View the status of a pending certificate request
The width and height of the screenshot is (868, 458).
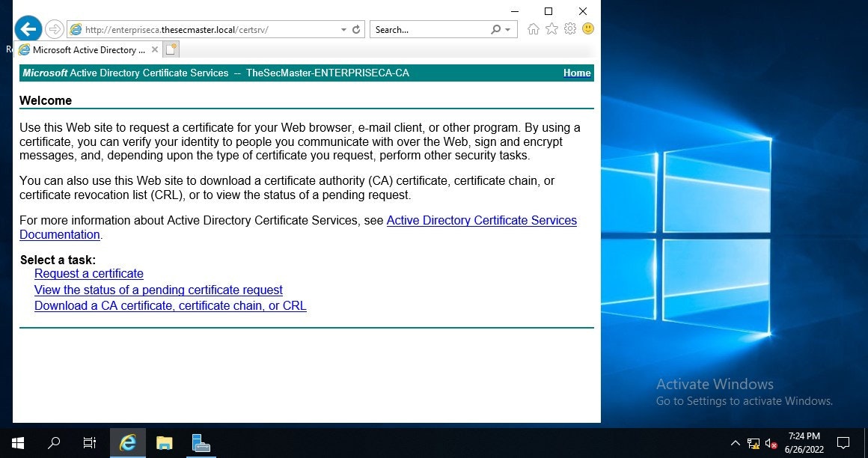[x=159, y=290]
